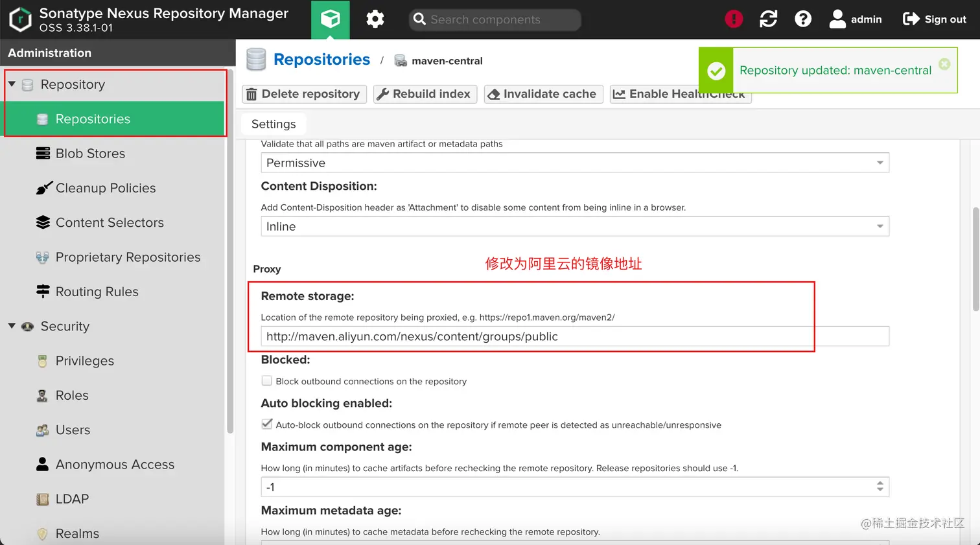The height and width of the screenshot is (545, 980).
Task: Click the Maximum component age field
Action: click(567, 487)
